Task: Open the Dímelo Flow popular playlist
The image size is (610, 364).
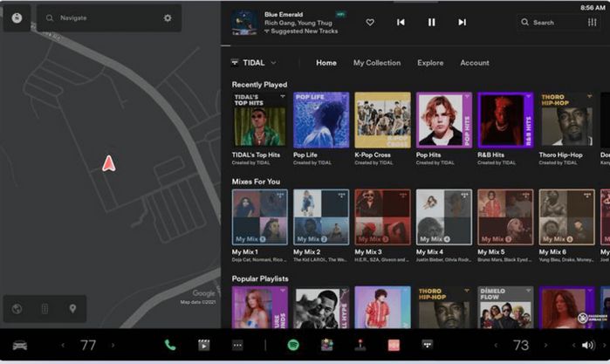Action: (506, 307)
